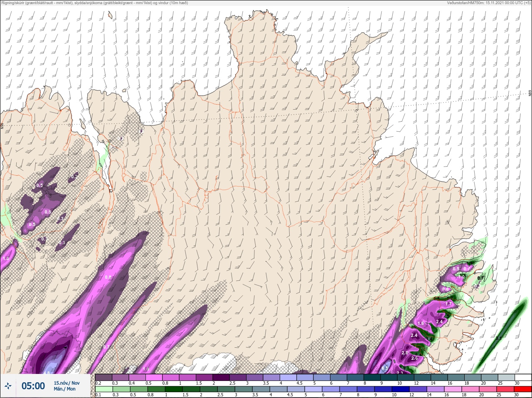The height and width of the screenshot is (398, 532).
Task: Click the 4.8 precipitation value on the map
Action: click(47, 373)
